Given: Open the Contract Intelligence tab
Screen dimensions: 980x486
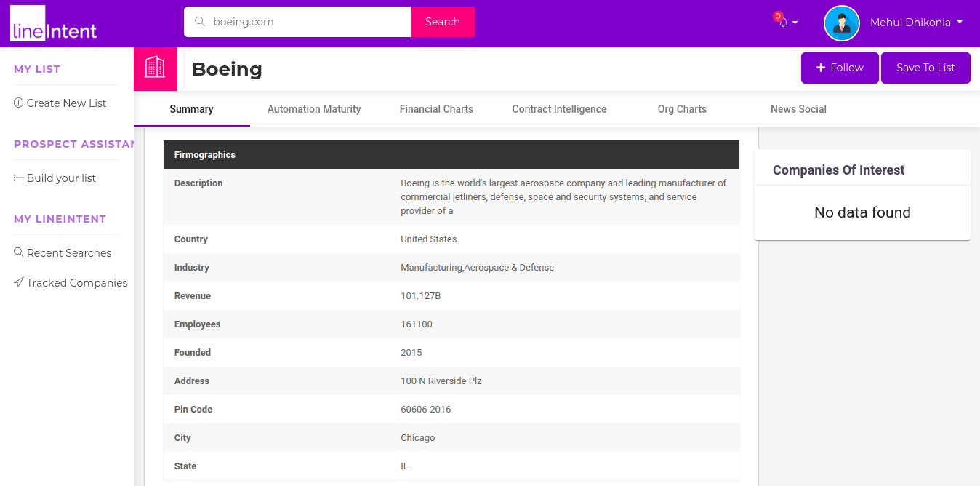Looking at the screenshot, I should click(559, 109).
